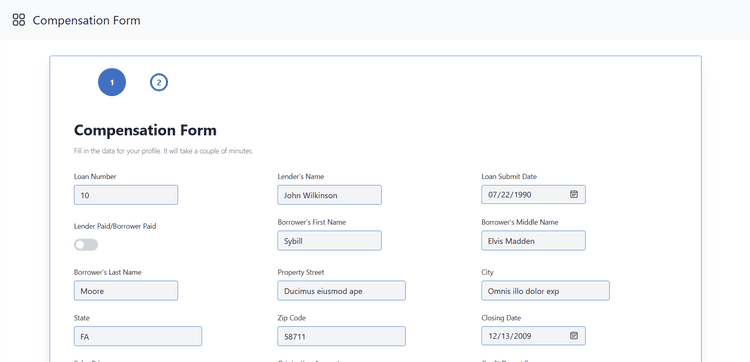This screenshot has width=750, height=362.
Task: Click the Borrower's Middle Name field
Action: pyautogui.click(x=533, y=241)
